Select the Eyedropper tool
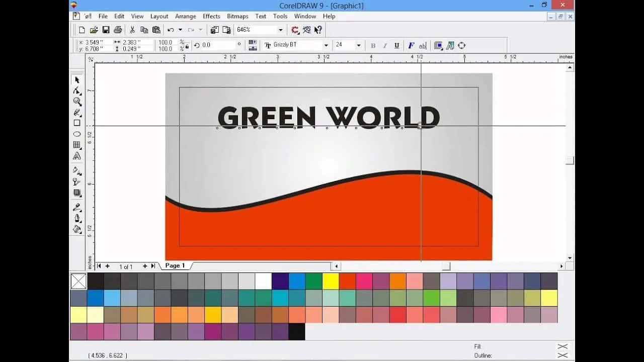The image size is (644, 362). point(77,207)
